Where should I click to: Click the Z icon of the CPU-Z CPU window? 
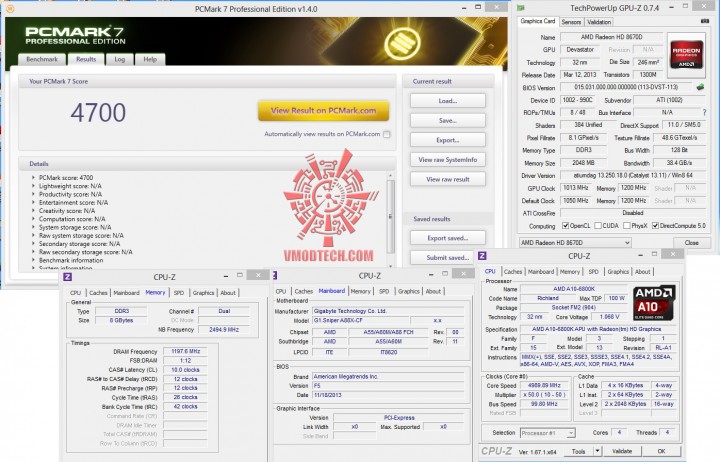coord(482,256)
